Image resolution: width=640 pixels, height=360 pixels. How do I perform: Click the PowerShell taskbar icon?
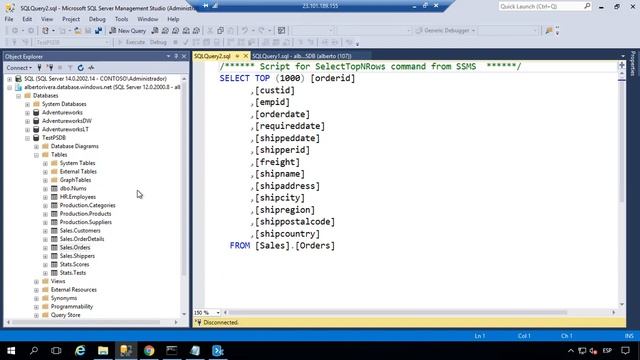(x=218, y=351)
